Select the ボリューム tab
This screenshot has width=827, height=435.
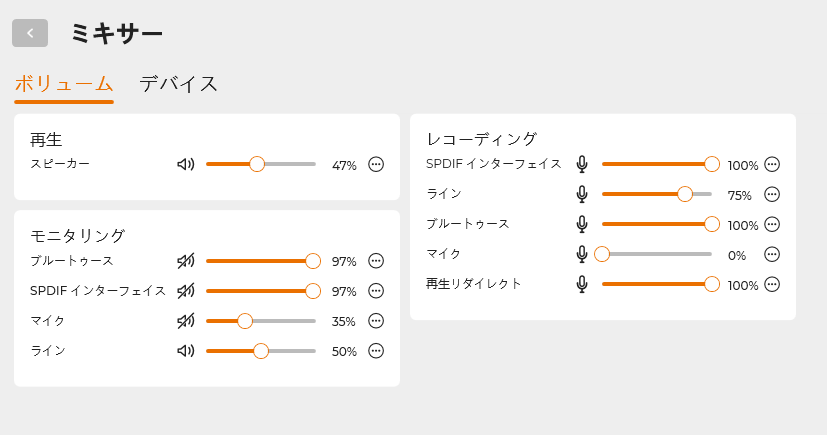[64, 84]
